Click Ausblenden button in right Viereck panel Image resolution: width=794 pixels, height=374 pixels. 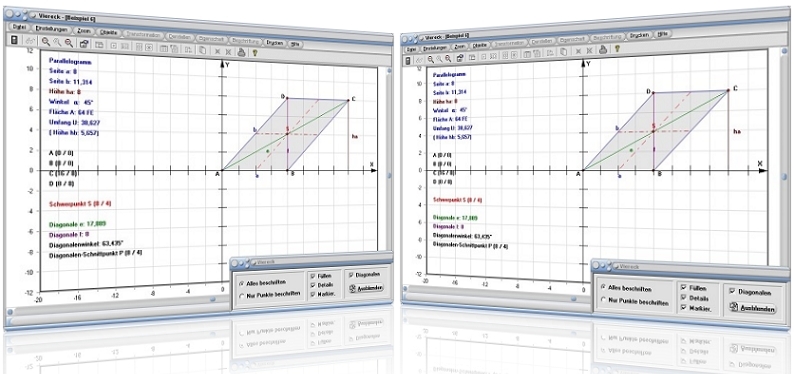(x=751, y=308)
